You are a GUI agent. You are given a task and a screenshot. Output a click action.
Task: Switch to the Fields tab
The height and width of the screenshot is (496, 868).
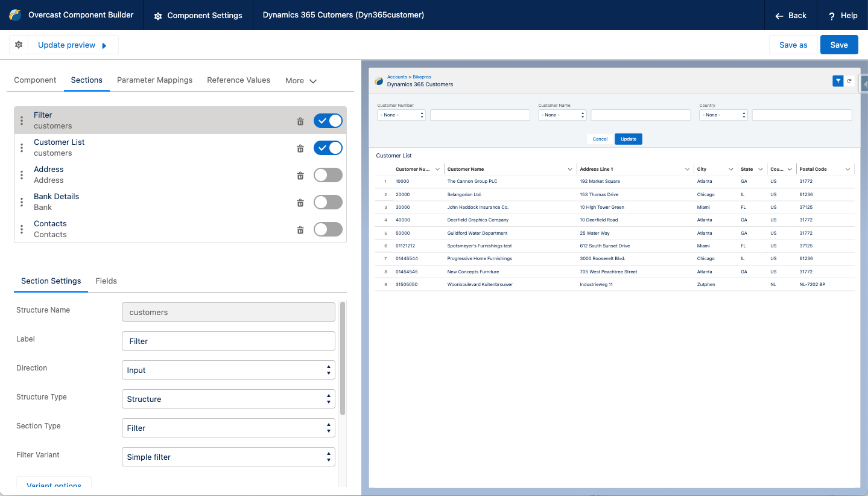106,281
